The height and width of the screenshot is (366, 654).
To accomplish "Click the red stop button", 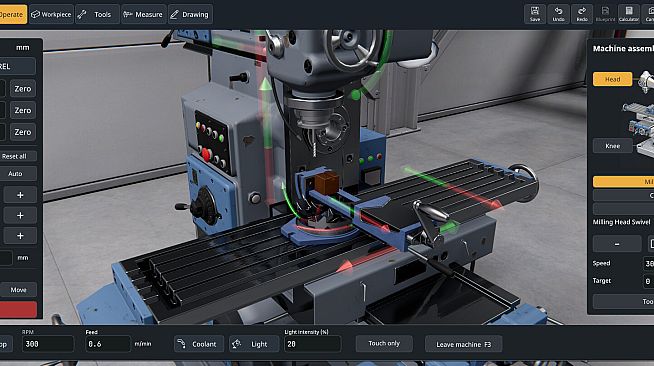I will [18, 310].
